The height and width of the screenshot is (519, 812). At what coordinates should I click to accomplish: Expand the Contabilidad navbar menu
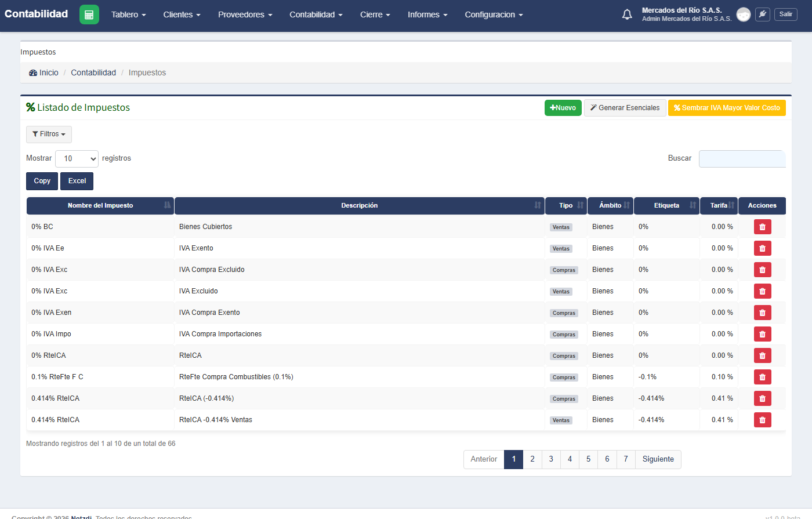tap(316, 14)
